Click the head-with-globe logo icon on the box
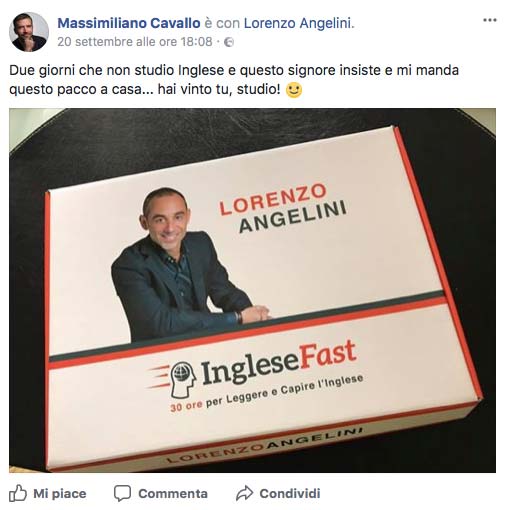Viewport: 506px width, 510px height. click(x=183, y=380)
